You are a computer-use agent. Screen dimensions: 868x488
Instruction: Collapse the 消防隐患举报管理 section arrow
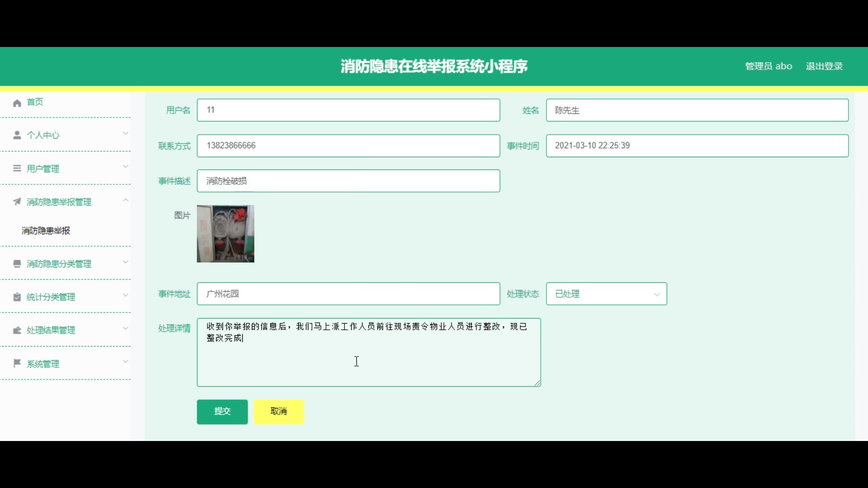point(126,200)
